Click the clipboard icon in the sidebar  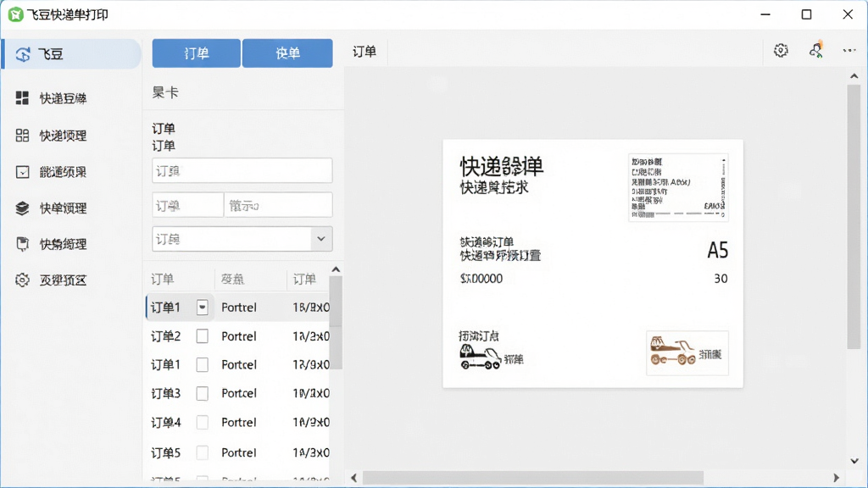(x=22, y=244)
